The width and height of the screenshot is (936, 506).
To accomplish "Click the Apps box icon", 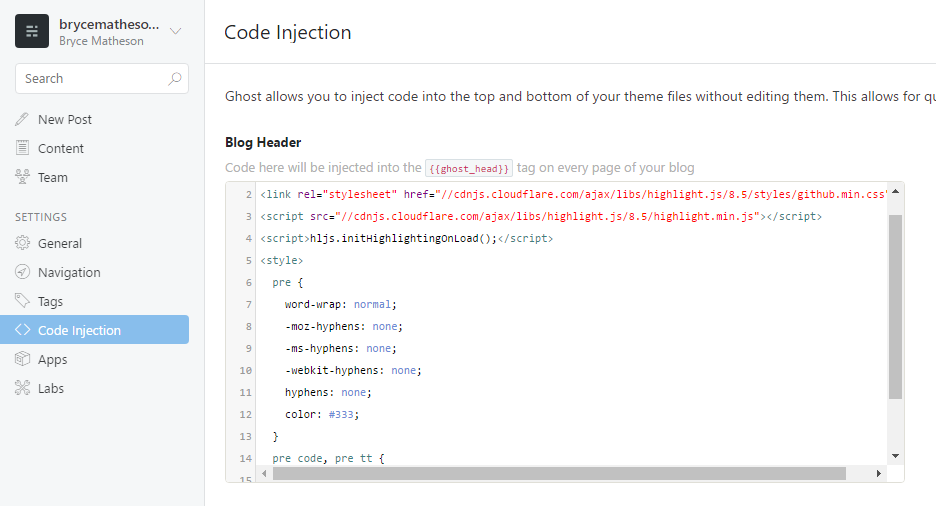I will (x=22, y=359).
